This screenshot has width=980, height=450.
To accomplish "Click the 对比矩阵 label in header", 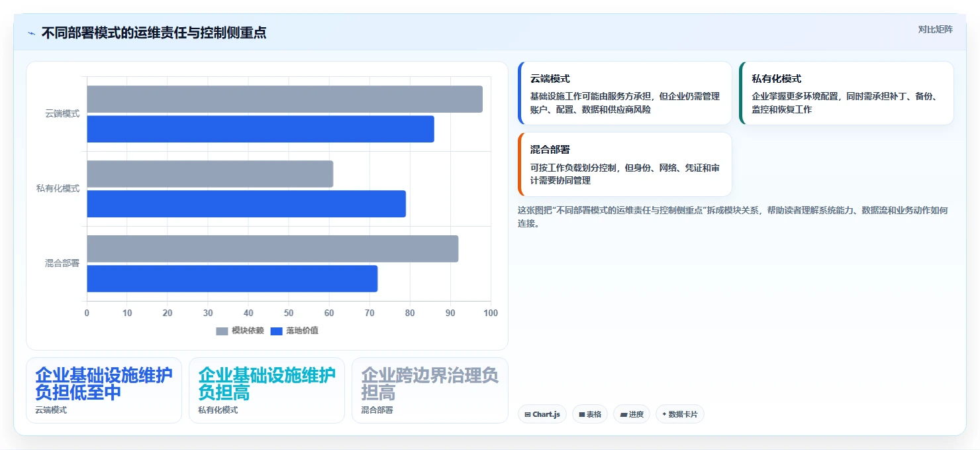I will click(x=935, y=29).
